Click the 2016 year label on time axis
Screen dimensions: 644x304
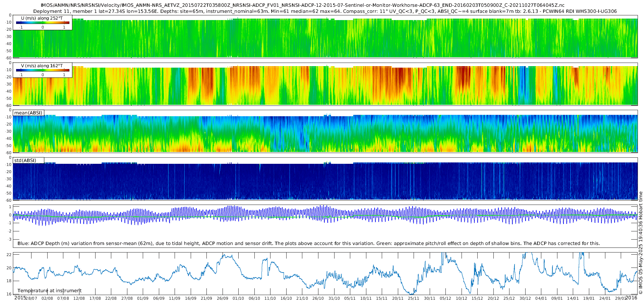[x=631, y=298]
